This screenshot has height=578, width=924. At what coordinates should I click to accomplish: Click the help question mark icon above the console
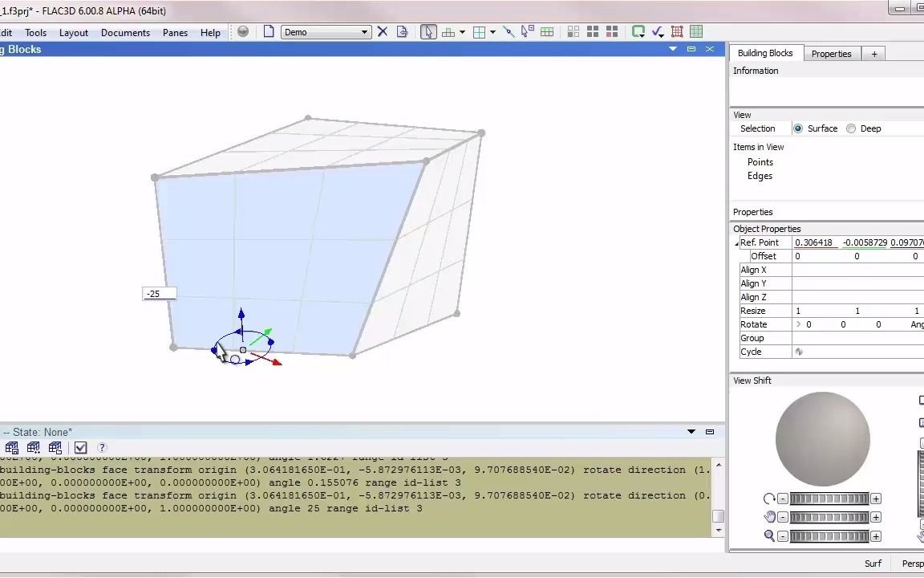[x=101, y=447]
